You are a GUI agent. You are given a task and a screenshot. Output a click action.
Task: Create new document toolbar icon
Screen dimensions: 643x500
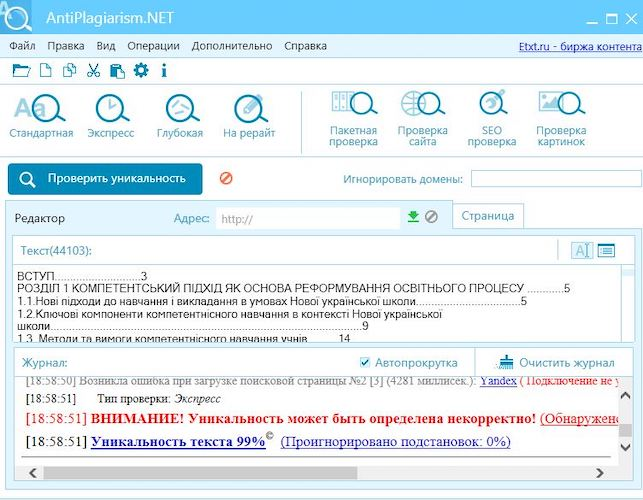click(x=46, y=71)
